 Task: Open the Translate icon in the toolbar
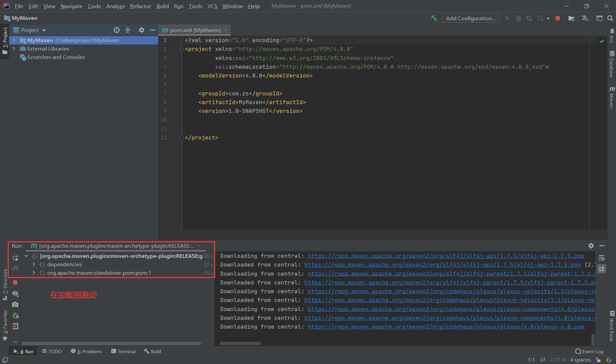coord(585,18)
